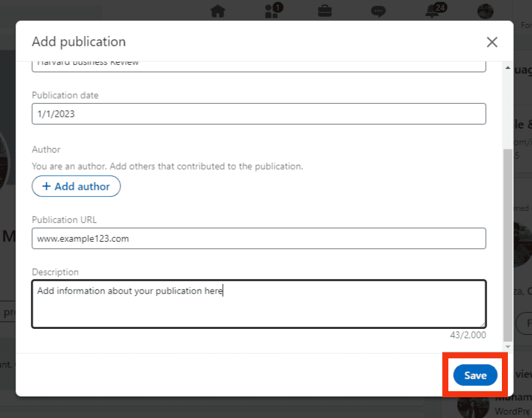Click the dialog scrollbar thumb
The width and height of the screenshot is (532, 418).
point(507,245)
